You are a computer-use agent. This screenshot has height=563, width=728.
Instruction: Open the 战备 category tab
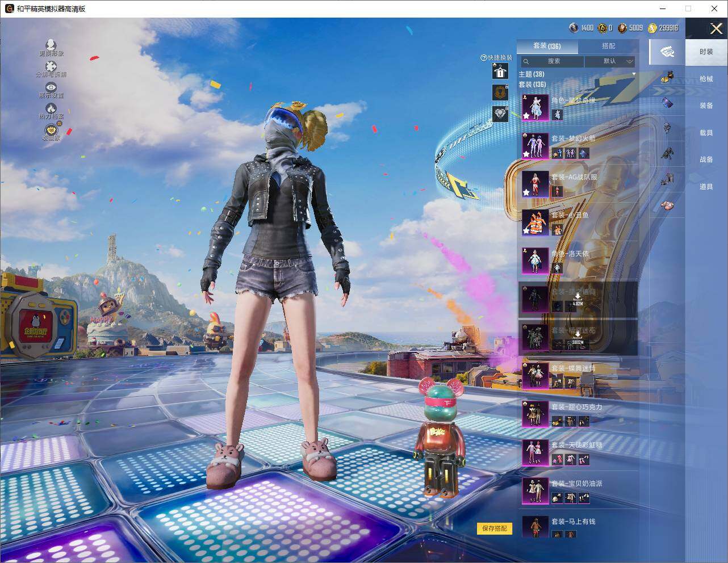pyautogui.click(x=706, y=159)
